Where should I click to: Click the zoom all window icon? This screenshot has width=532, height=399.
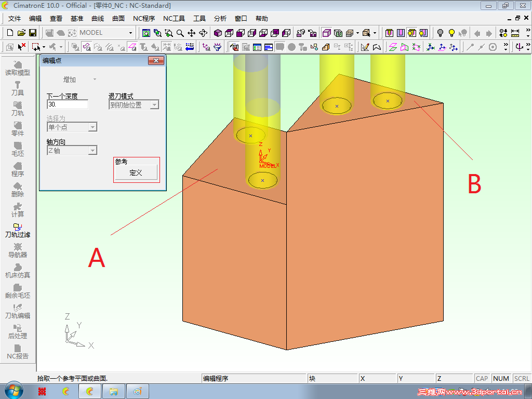146,33
